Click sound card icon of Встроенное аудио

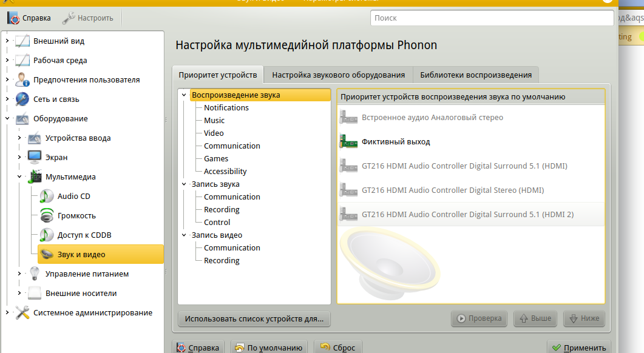coord(348,118)
